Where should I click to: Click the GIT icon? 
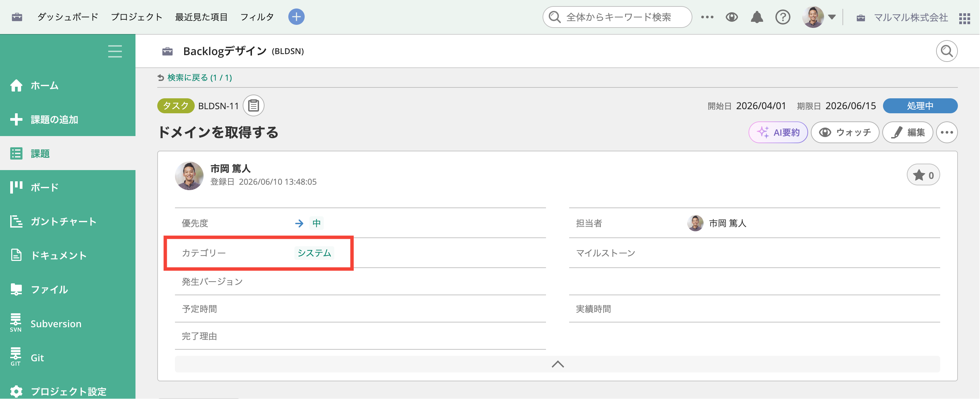[16, 357]
